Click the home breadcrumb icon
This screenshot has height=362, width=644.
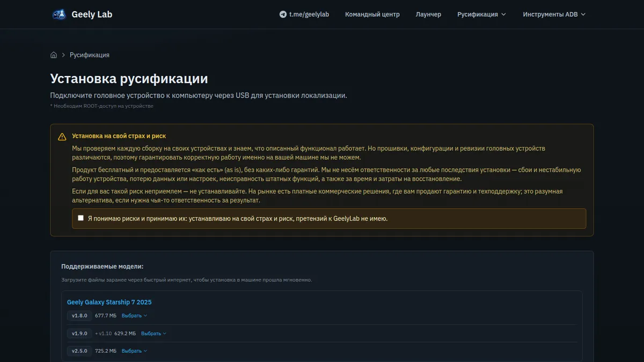pos(54,55)
